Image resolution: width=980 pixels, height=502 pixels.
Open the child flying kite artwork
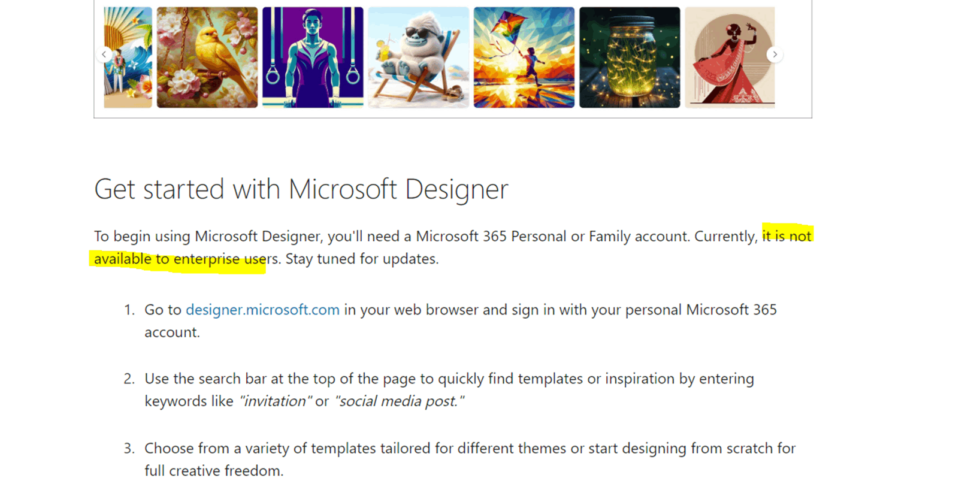524,58
